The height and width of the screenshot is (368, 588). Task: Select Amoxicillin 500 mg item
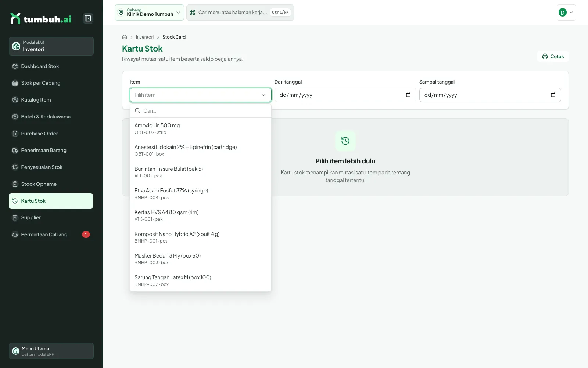pyautogui.click(x=201, y=129)
